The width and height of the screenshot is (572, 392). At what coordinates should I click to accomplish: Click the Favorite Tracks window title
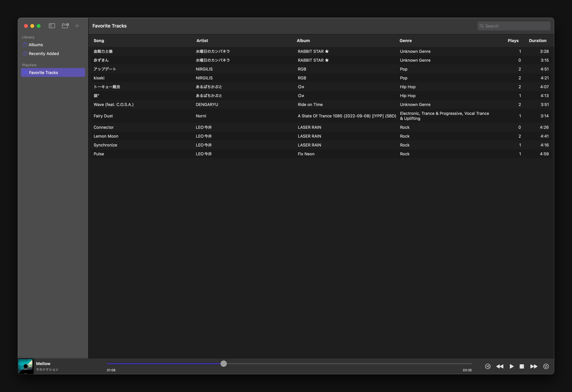tap(109, 26)
